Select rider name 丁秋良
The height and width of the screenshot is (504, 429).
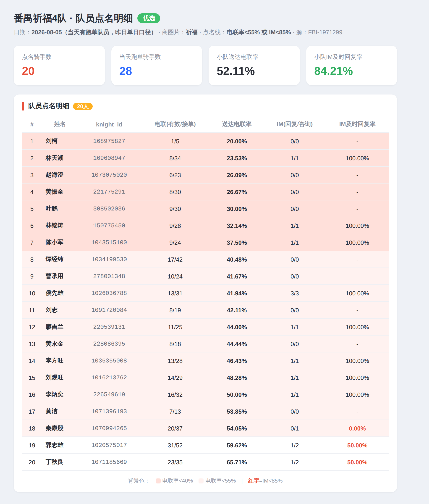click(x=55, y=462)
